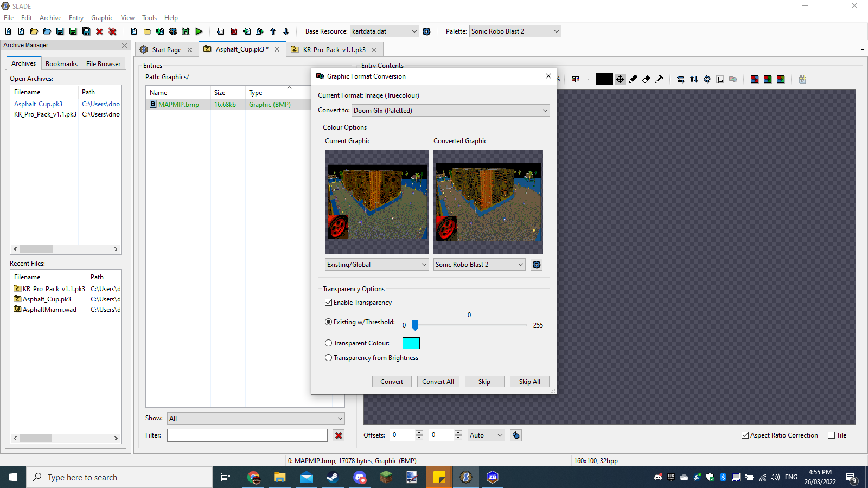Image resolution: width=868 pixels, height=488 pixels.
Task: Click the green Run archive play icon
Action: coord(199,31)
